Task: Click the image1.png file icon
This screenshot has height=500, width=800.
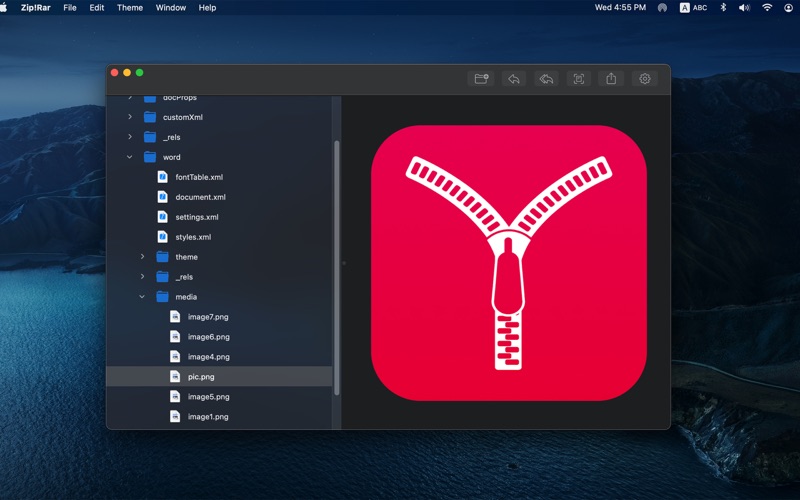Action: [175, 416]
